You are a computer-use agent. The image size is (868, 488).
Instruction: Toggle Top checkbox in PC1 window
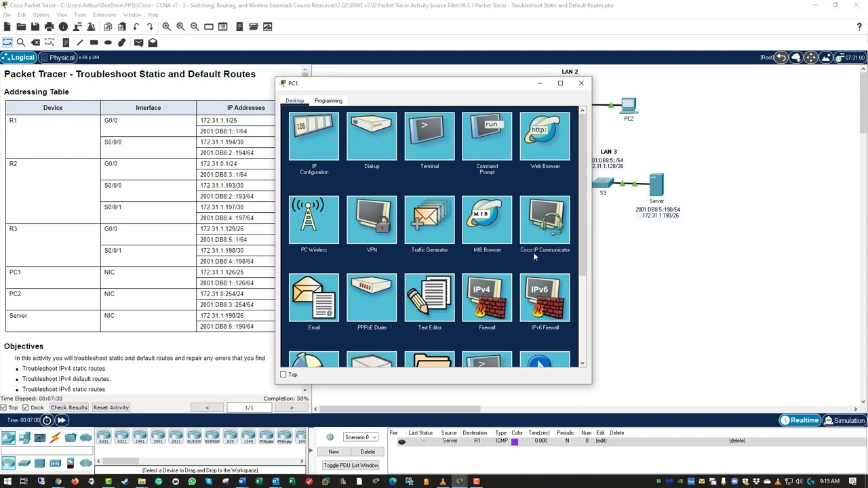283,374
